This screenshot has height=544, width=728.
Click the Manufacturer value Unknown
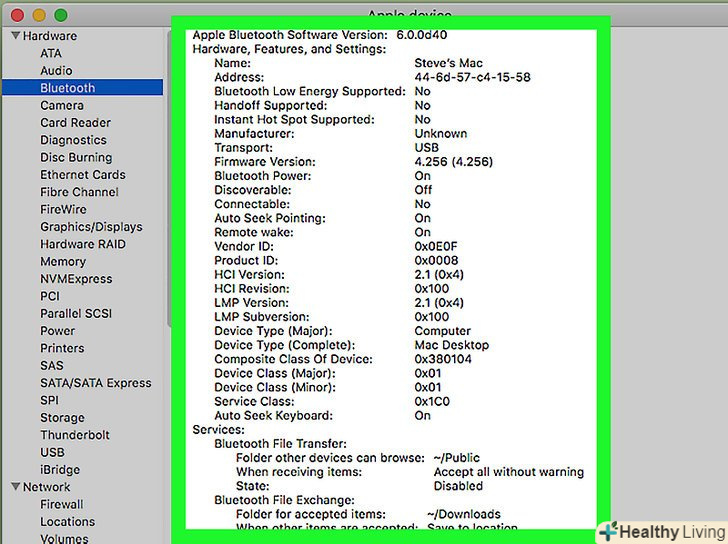(x=441, y=134)
